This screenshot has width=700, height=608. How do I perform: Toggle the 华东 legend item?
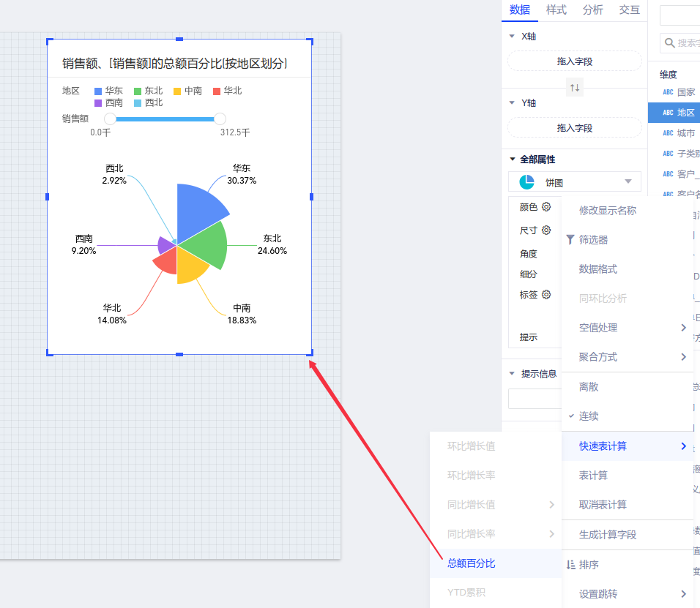(x=108, y=91)
